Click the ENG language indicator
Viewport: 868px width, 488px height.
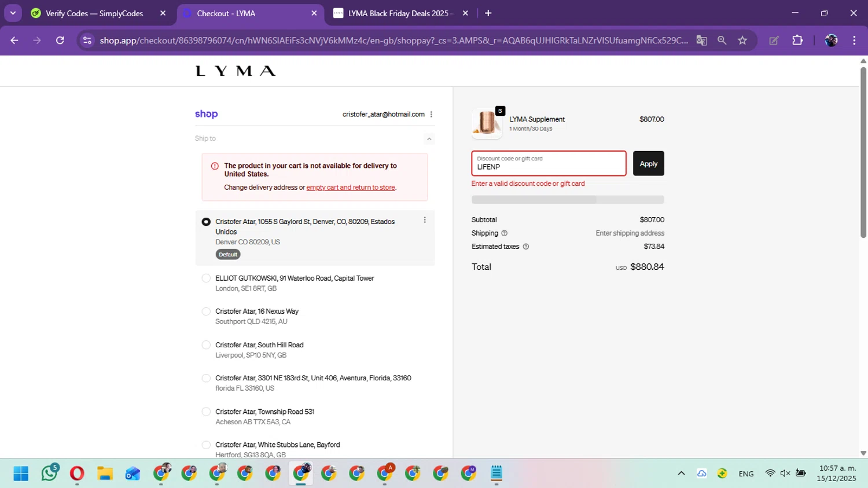(x=746, y=474)
